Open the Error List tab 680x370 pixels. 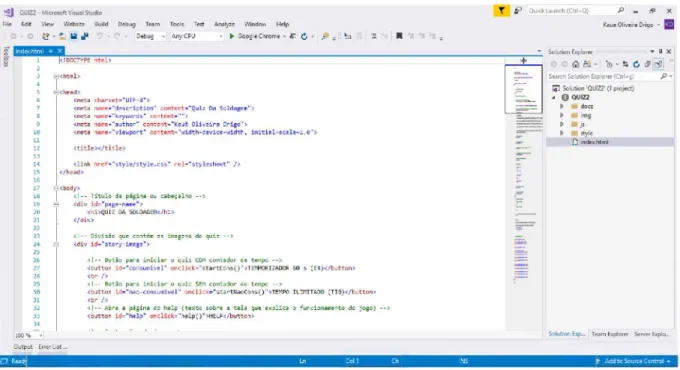pyautogui.click(x=52, y=347)
